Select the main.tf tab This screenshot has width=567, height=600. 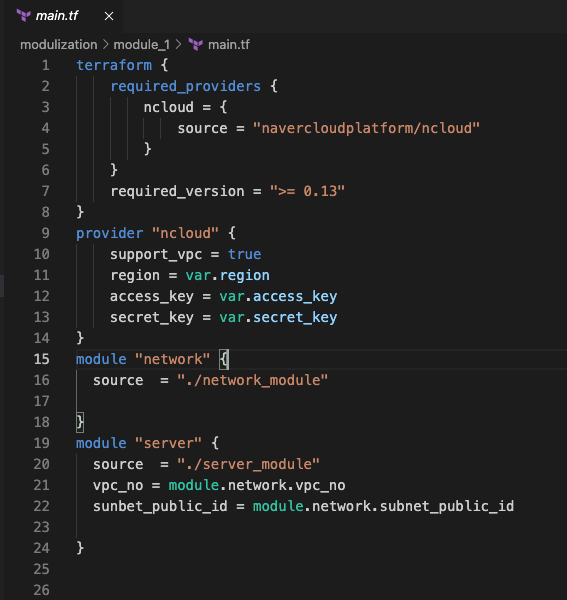(64, 16)
